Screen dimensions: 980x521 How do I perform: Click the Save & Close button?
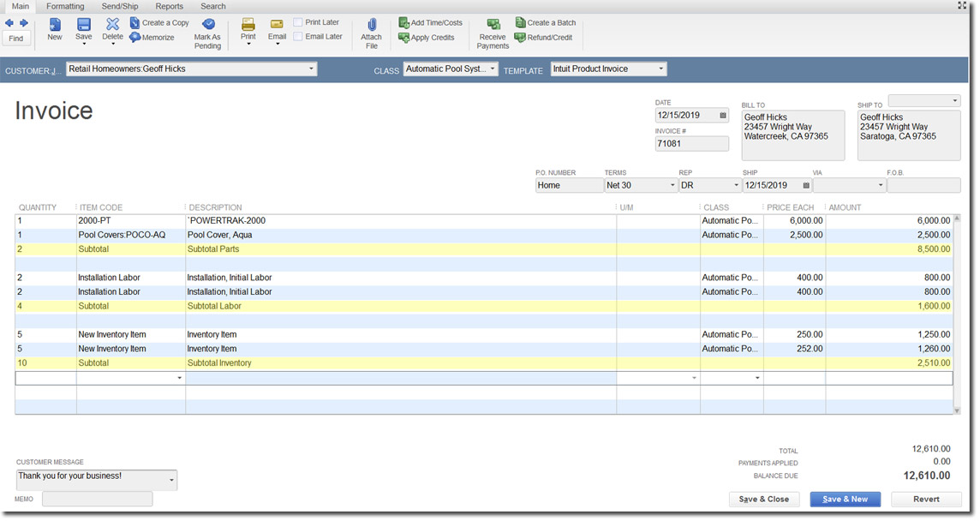(x=763, y=499)
